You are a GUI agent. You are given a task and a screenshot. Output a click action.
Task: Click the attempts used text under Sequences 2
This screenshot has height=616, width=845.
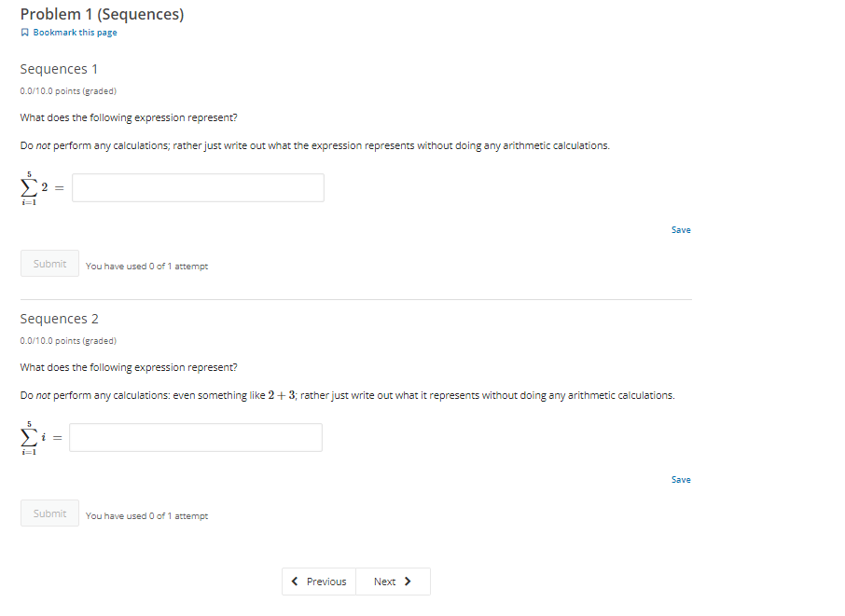(145, 515)
